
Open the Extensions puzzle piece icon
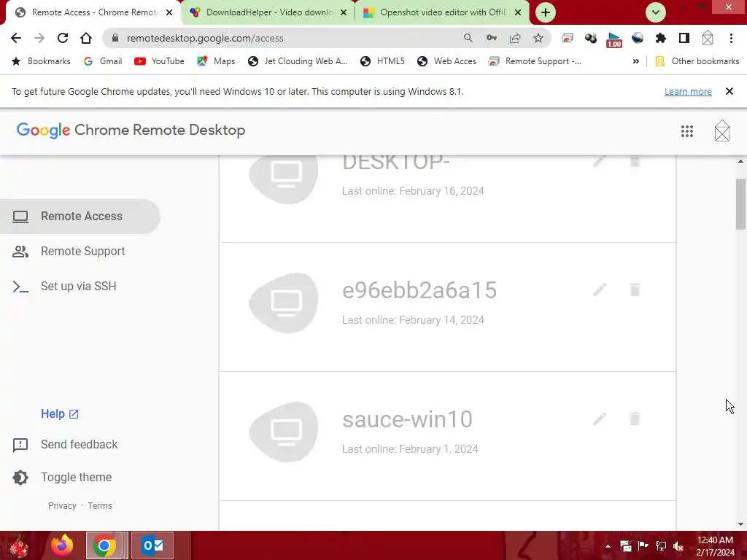(661, 38)
